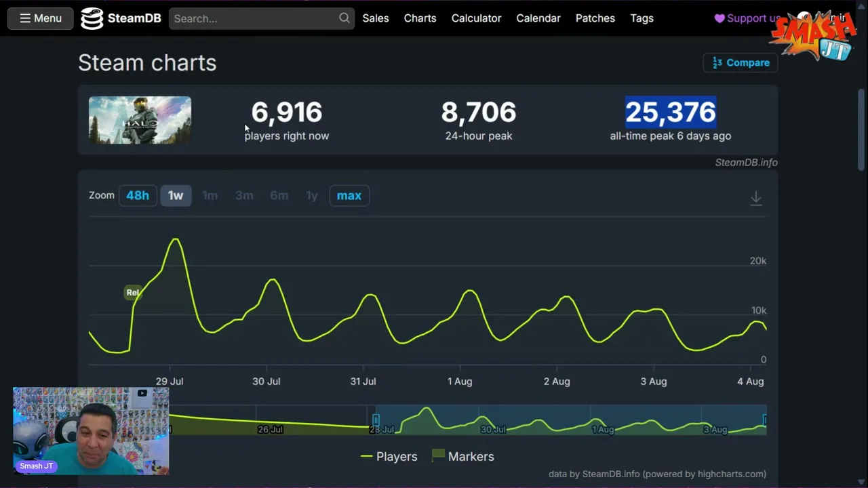Select the 48h zoom option
Viewport: 868px width, 488px height.
138,195
